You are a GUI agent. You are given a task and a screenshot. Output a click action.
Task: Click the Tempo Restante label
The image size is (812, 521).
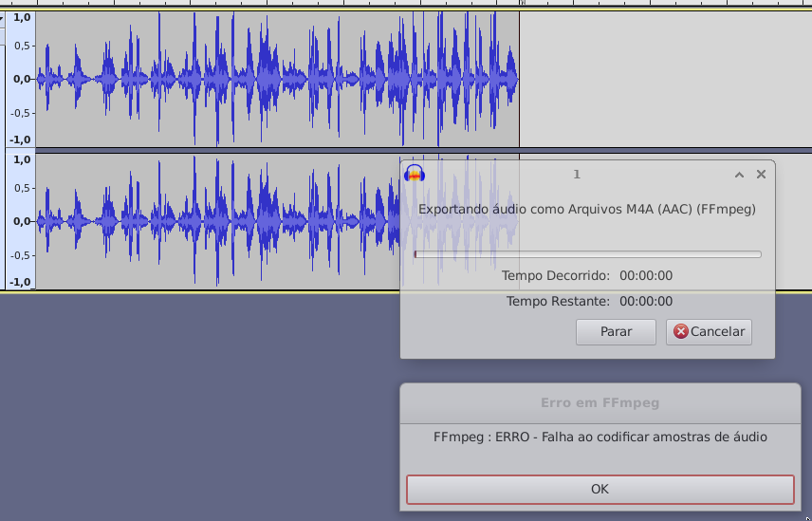[x=558, y=301]
